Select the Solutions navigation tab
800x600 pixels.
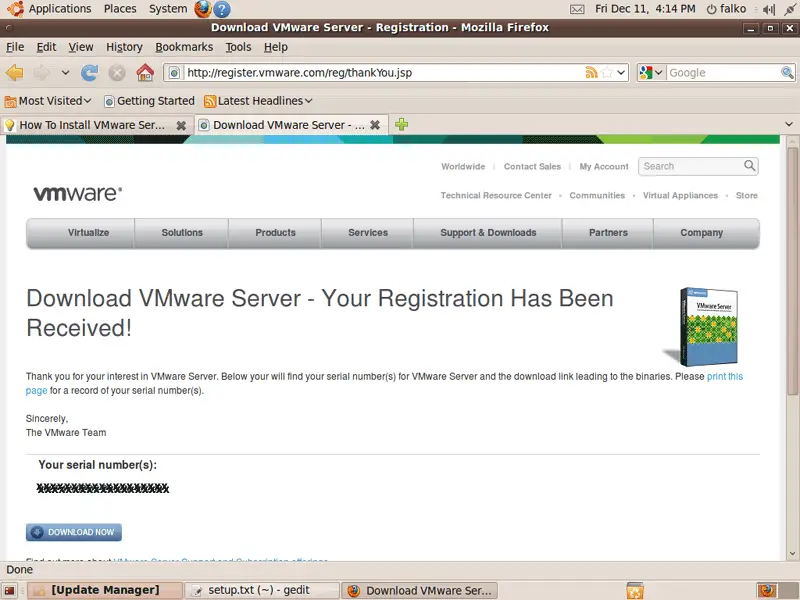[x=182, y=233]
